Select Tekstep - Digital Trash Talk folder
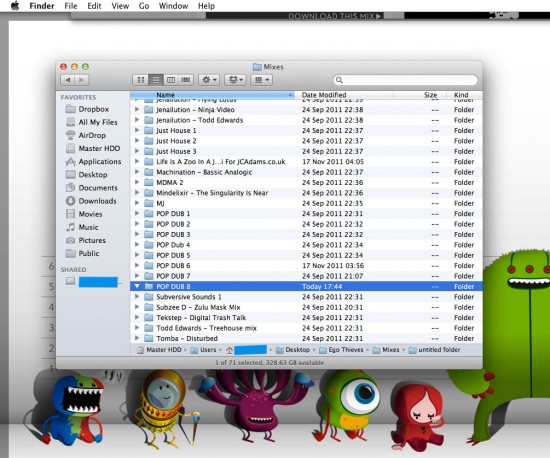Screen dimensions: 550x458 pyautogui.click(x=306, y=317)
